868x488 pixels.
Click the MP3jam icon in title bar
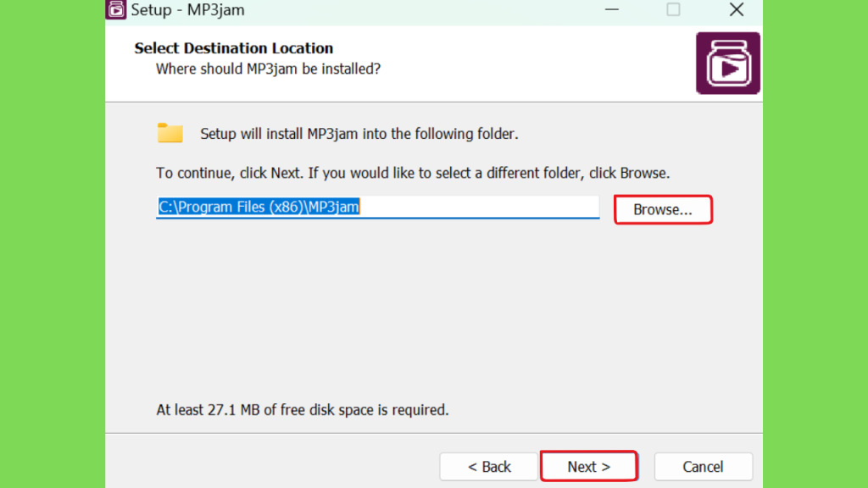point(115,9)
